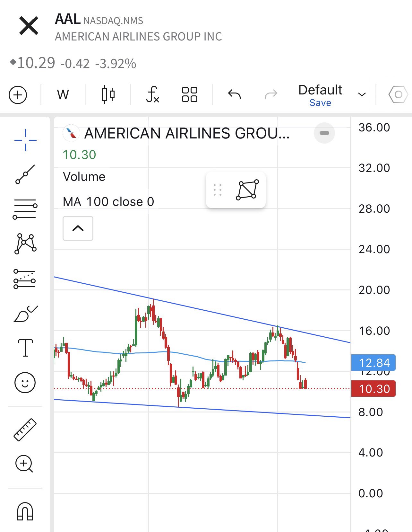
Task: Close the AAL chart view
Action: click(29, 26)
